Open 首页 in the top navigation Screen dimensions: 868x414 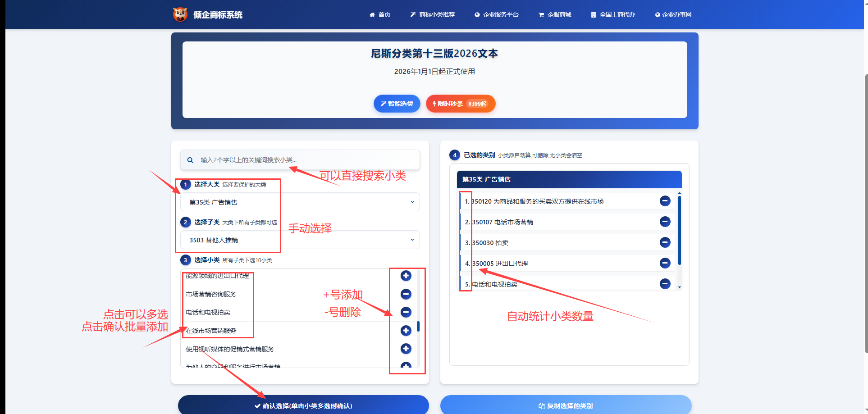pyautogui.click(x=380, y=14)
